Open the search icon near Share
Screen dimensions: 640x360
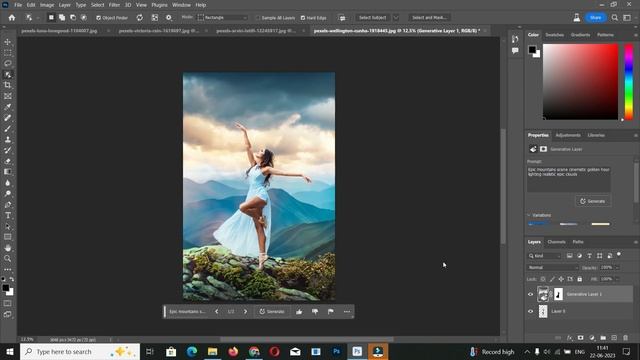click(615, 18)
